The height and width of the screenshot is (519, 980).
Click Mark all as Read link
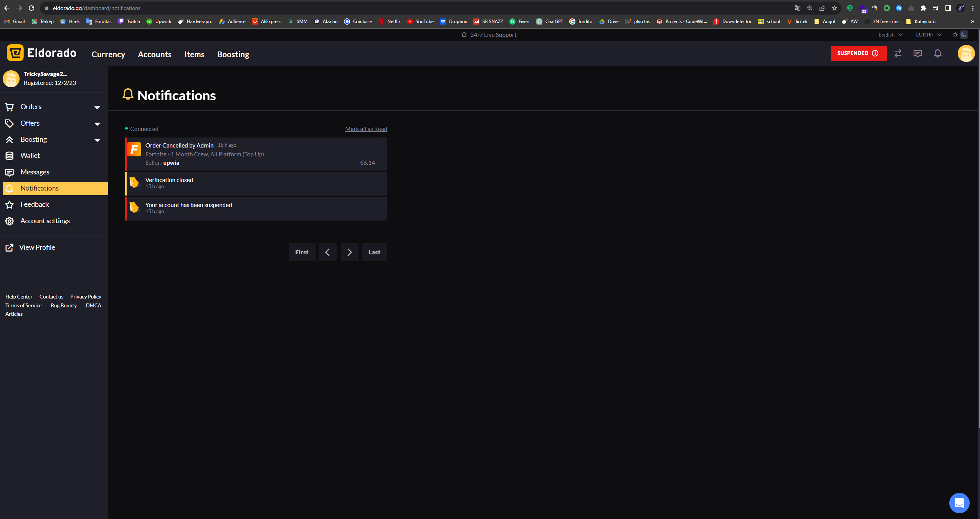point(365,128)
